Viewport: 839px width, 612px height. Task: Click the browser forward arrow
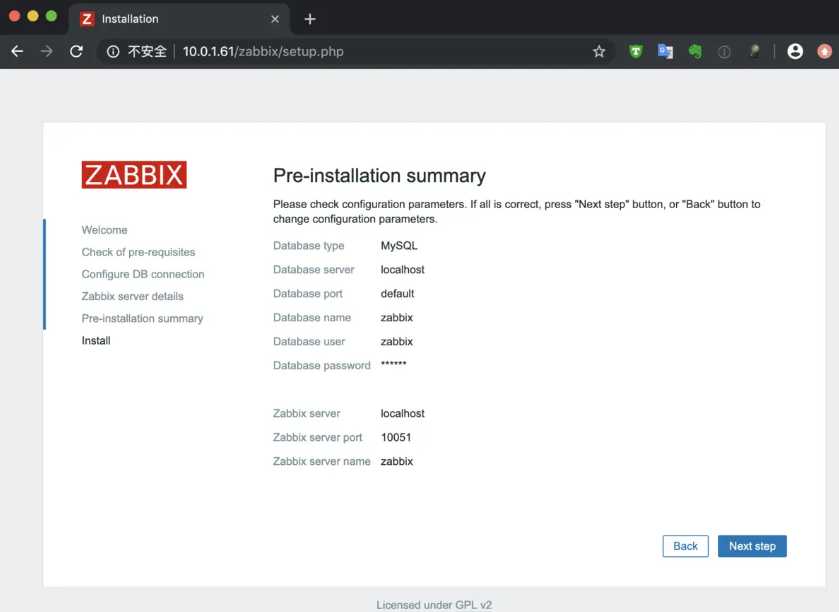pos(47,51)
